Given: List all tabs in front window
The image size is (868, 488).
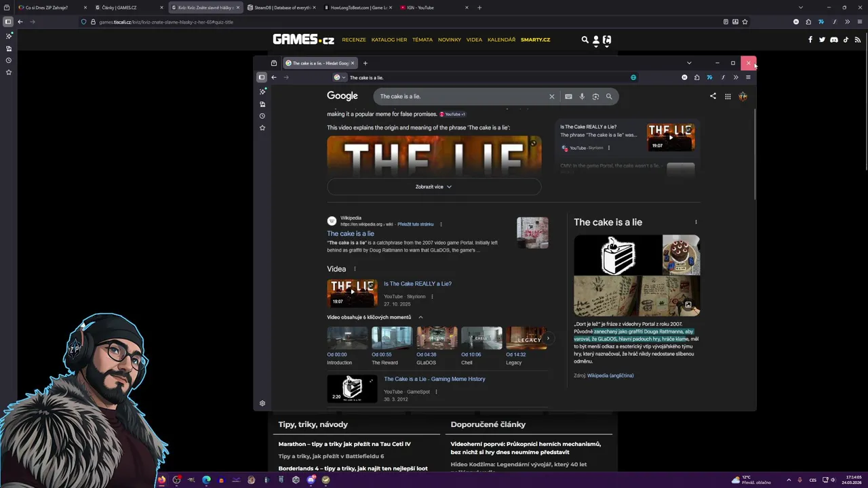Looking at the screenshot, I should (x=689, y=63).
